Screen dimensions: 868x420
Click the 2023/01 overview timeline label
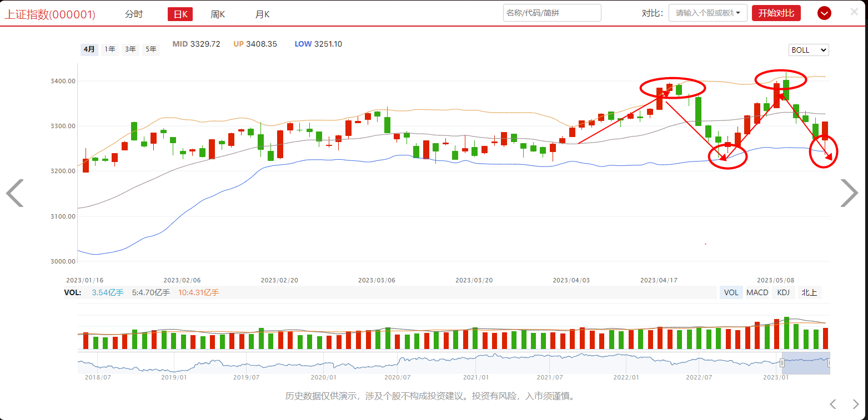(x=776, y=377)
